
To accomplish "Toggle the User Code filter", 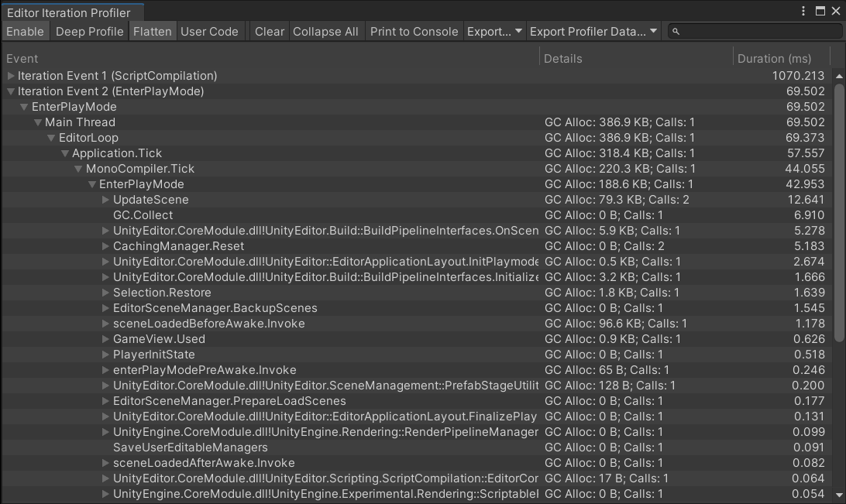I will 209,32.
